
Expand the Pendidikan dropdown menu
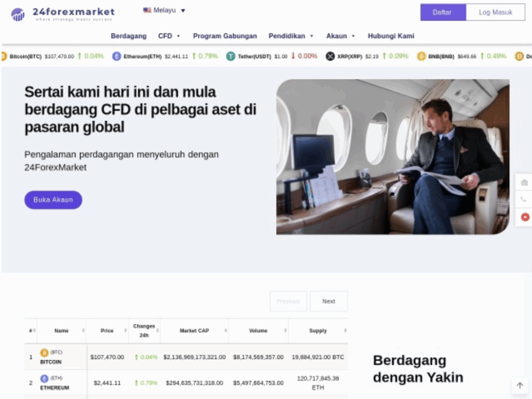291,36
